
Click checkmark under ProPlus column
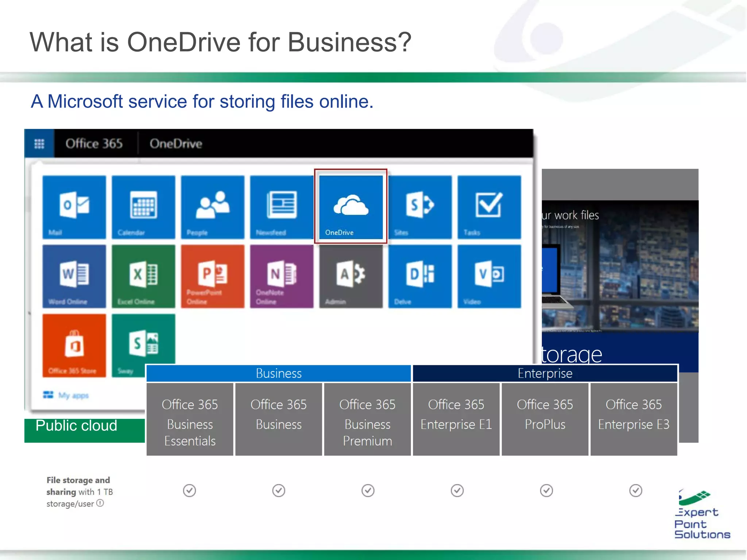[x=546, y=491]
